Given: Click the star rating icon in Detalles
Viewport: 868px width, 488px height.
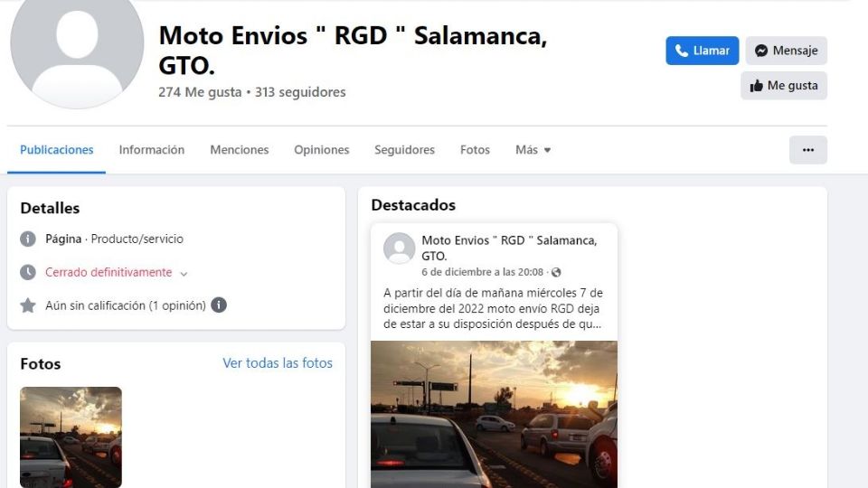Looking at the screenshot, I should pos(28,305).
